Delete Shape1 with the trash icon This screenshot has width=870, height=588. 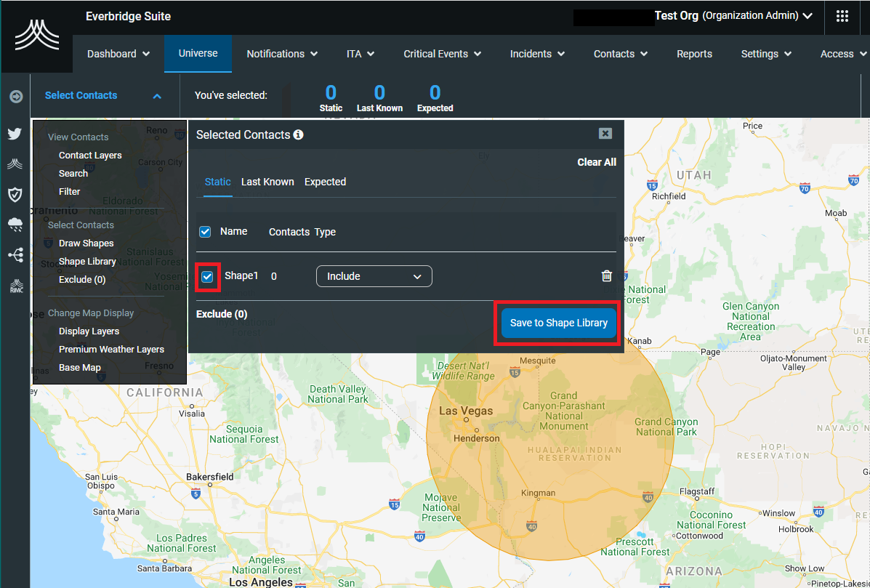point(606,276)
